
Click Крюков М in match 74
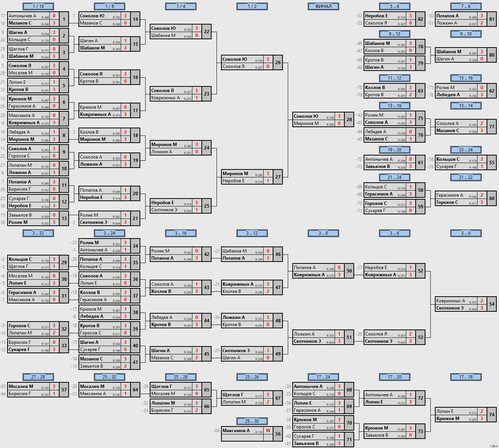tap(448, 419)
